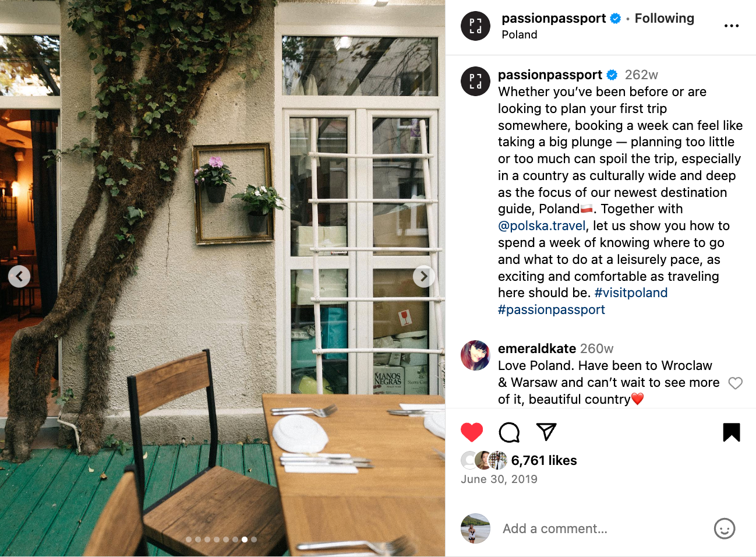The image size is (756, 557).
Task: Open the comment speech bubble icon
Action: [509, 432]
